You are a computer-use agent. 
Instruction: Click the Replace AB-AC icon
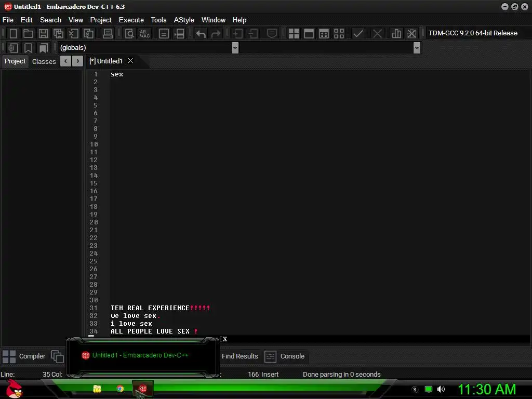144,34
